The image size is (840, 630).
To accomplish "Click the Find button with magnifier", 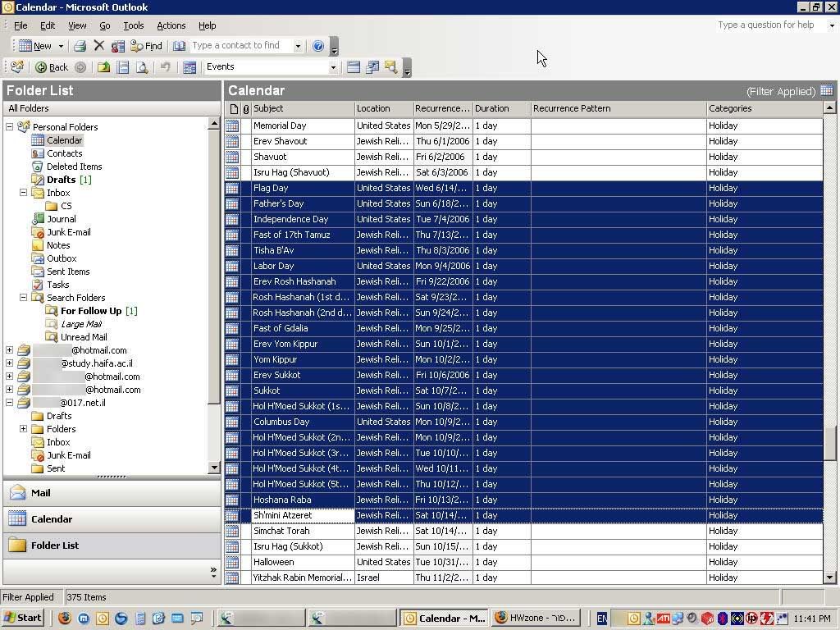I will coord(146,46).
